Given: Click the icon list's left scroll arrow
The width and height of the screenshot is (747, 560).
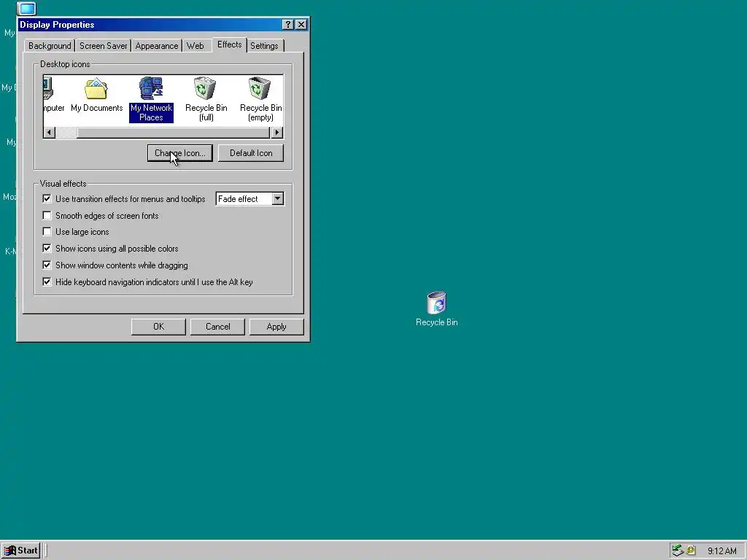Looking at the screenshot, I should 50,133.
